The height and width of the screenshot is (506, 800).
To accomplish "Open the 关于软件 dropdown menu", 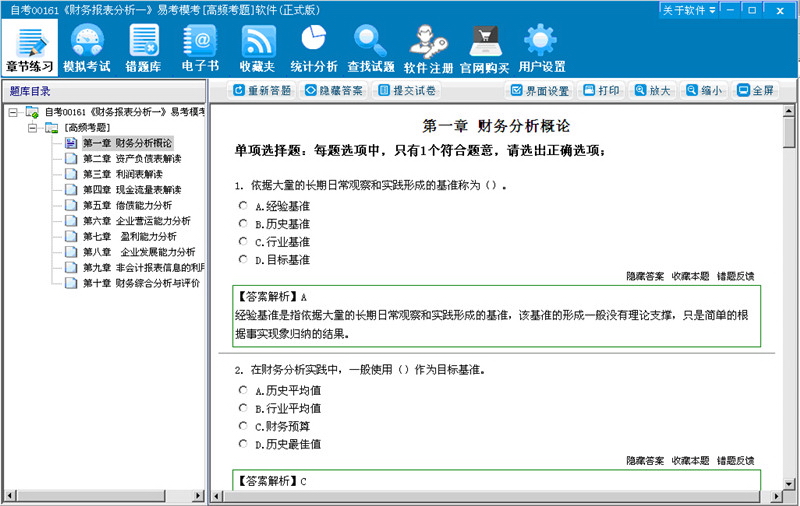I will 689,10.
